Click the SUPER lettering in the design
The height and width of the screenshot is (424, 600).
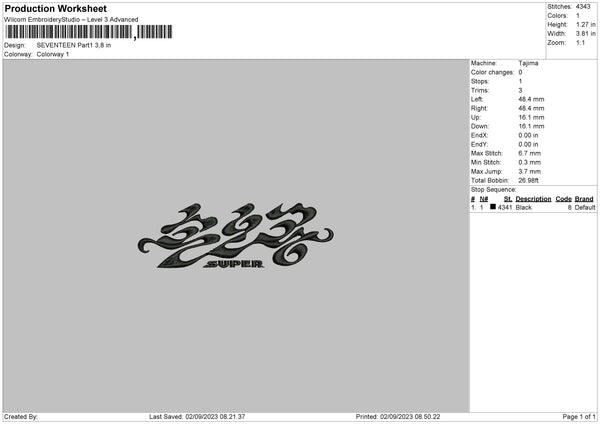point(233,264)
